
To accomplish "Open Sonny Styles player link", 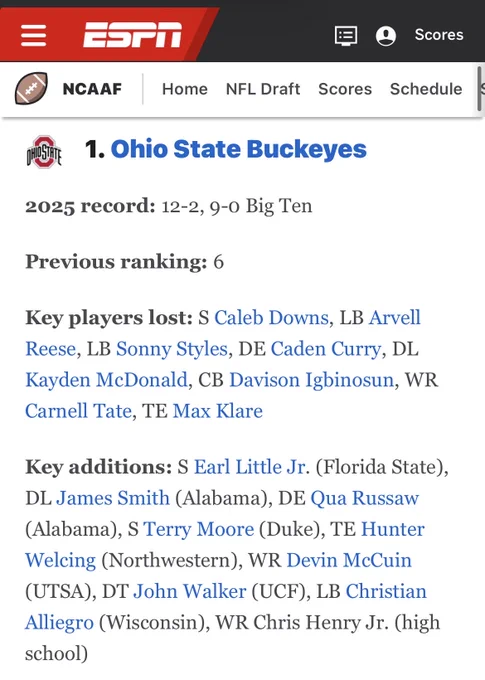I will tap(172, 349).
